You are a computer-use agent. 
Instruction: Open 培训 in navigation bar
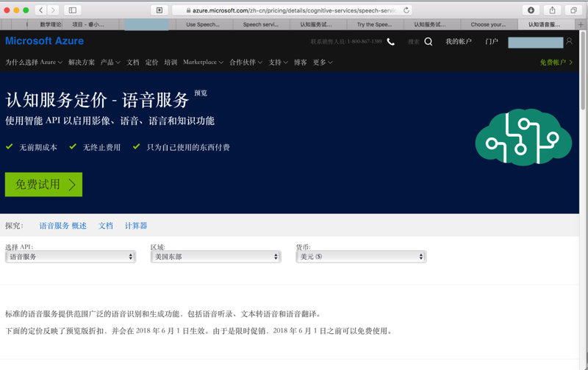(x=171, y=63)
